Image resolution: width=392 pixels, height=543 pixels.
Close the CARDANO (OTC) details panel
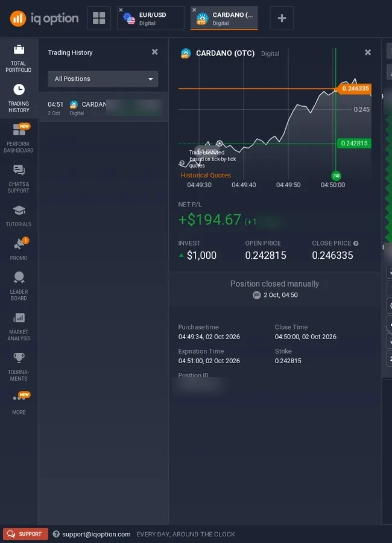(x=368, y=52)
